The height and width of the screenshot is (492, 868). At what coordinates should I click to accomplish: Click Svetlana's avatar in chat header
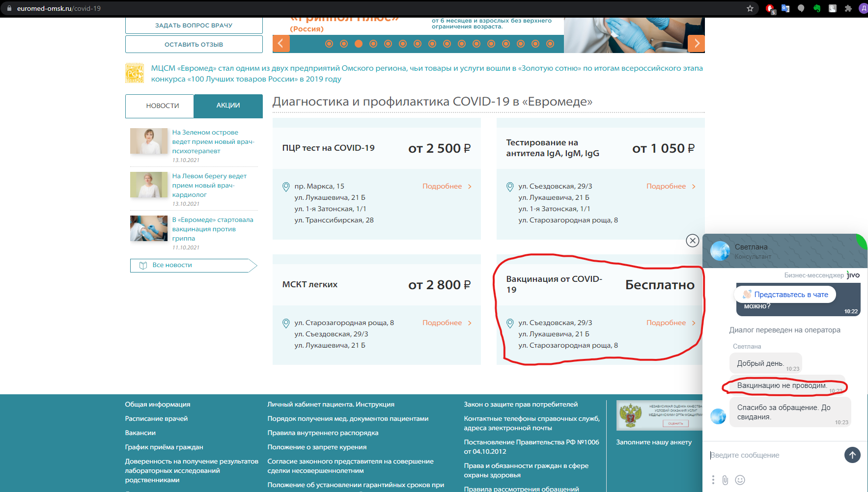tap(720, 251)
